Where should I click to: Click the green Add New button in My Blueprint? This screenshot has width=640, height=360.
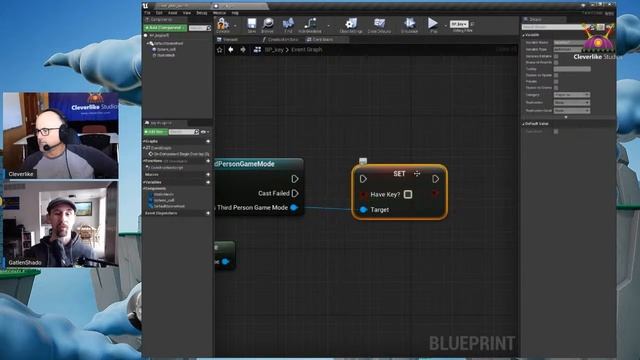pos(156,132)
